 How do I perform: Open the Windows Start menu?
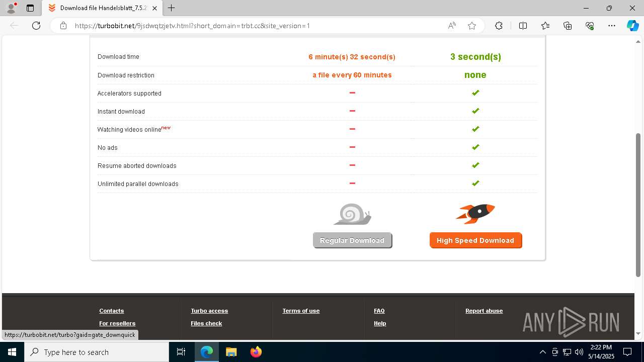[12, 352]
